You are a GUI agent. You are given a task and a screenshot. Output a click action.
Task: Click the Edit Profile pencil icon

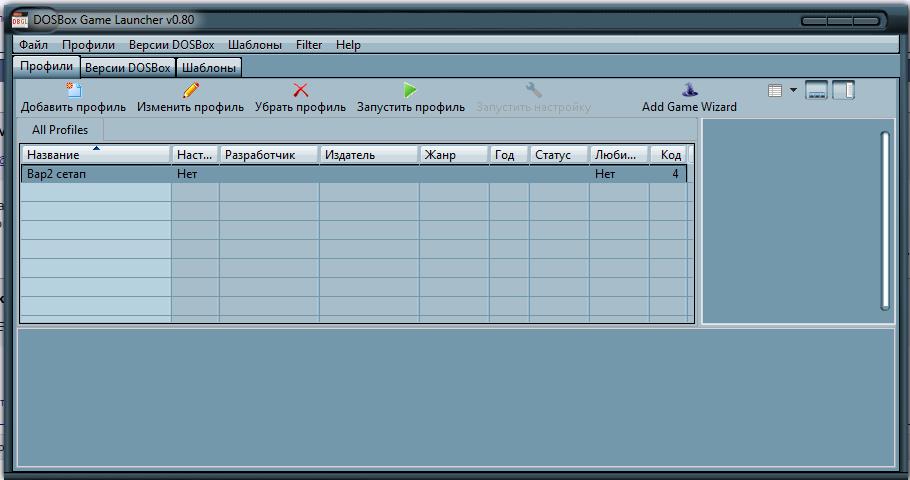[190, 90]
